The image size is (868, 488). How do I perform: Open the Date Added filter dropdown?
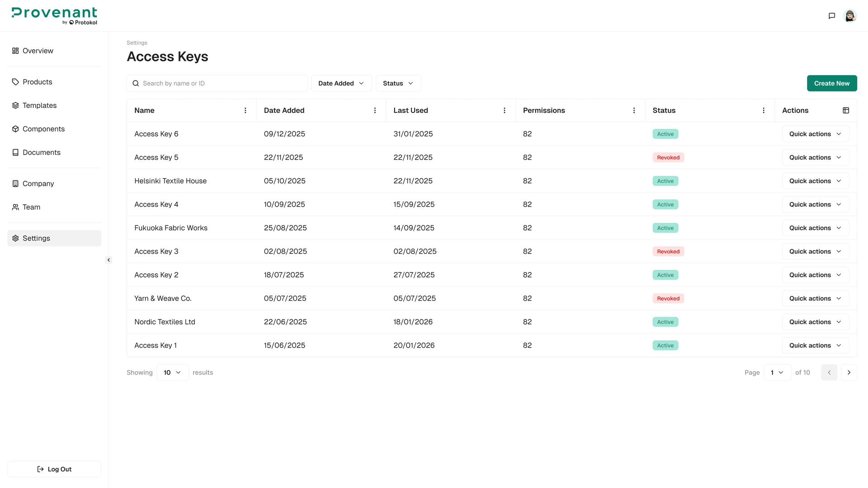coord(341,83)
